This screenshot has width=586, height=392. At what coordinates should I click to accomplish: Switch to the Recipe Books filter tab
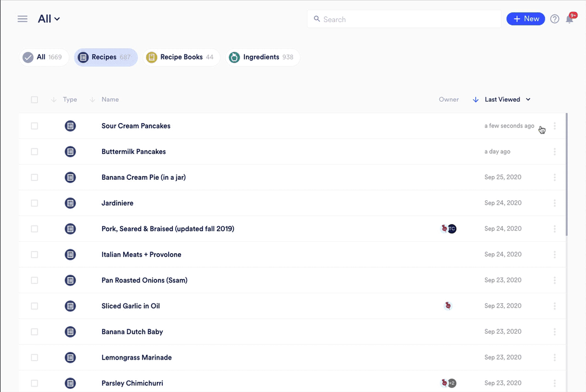click(x=181, y=57)
